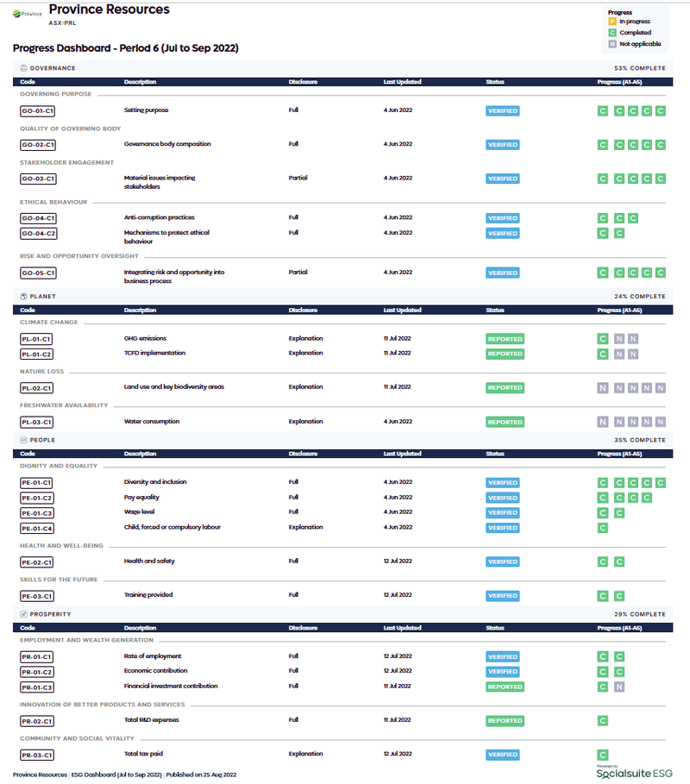Click the People table Status column header
Image resolution: width=690 pixels, height=784 pixels.
[x=495, y=454]
